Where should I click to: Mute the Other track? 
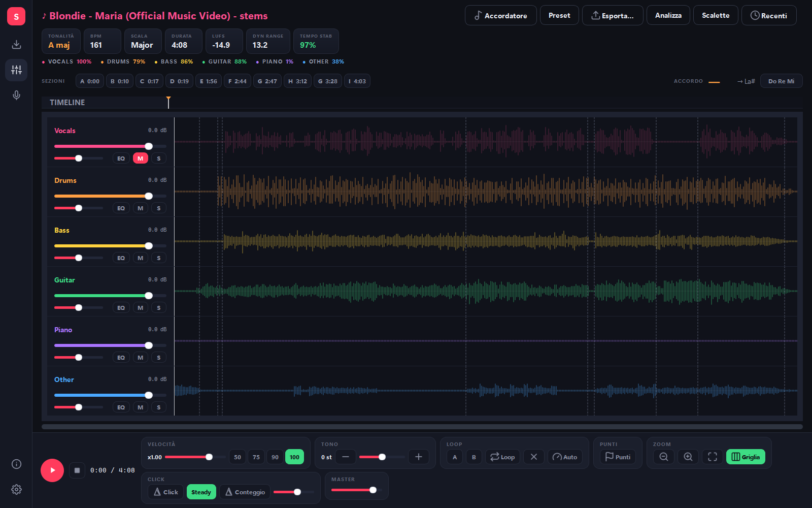coord(141,407)
